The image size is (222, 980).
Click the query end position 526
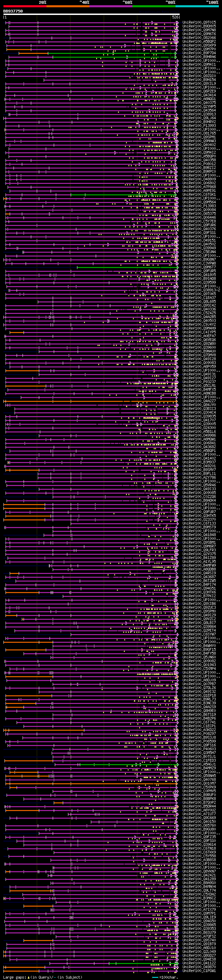[175, 17]
